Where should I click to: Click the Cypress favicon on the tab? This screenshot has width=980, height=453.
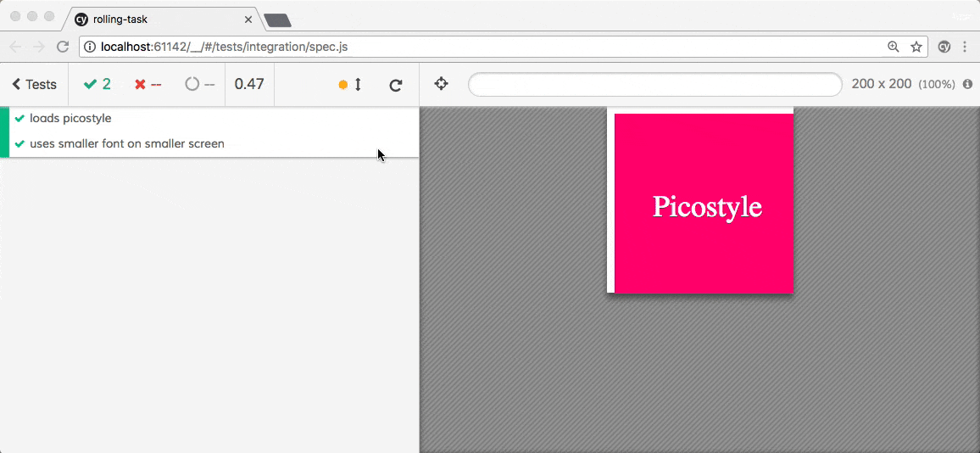(x=81, y=20)
